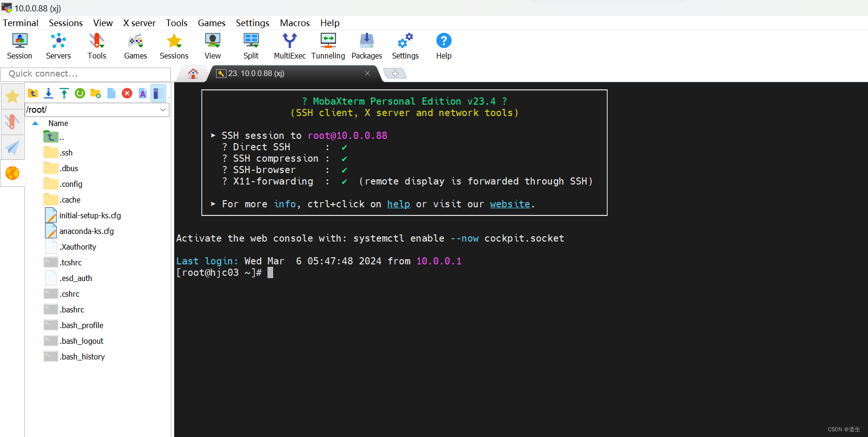Image resolution: width=868 pixels, height=437 pixels.
Task: Open the /root/ path dropdown
Action: 164,110
